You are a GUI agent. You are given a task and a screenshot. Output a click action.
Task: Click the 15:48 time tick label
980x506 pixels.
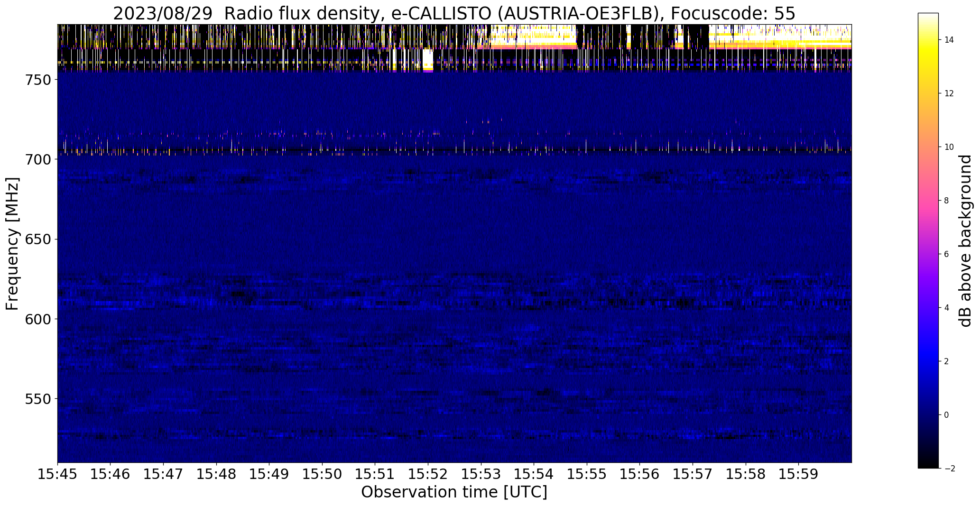pos(216,474)
